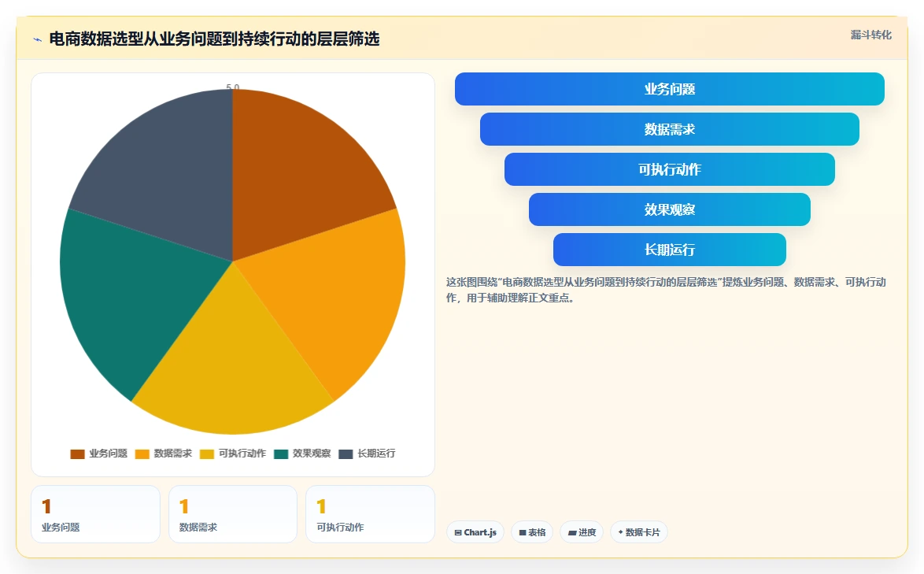The height and width of the screenshot is (574, 924).
Task: Open the 可执行动作 stat card
Action: tap(370, 514)
